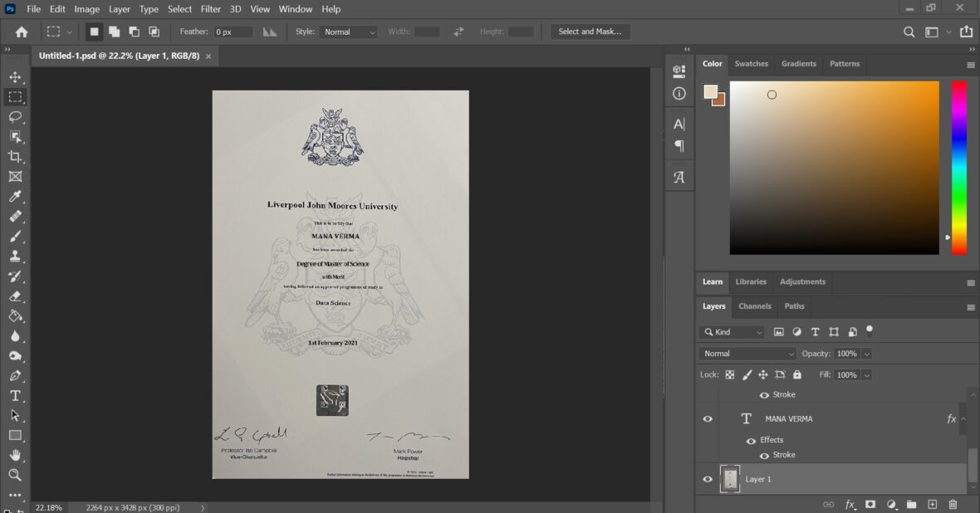
Task: Open the Info panel icon
Action: point(679,94)
